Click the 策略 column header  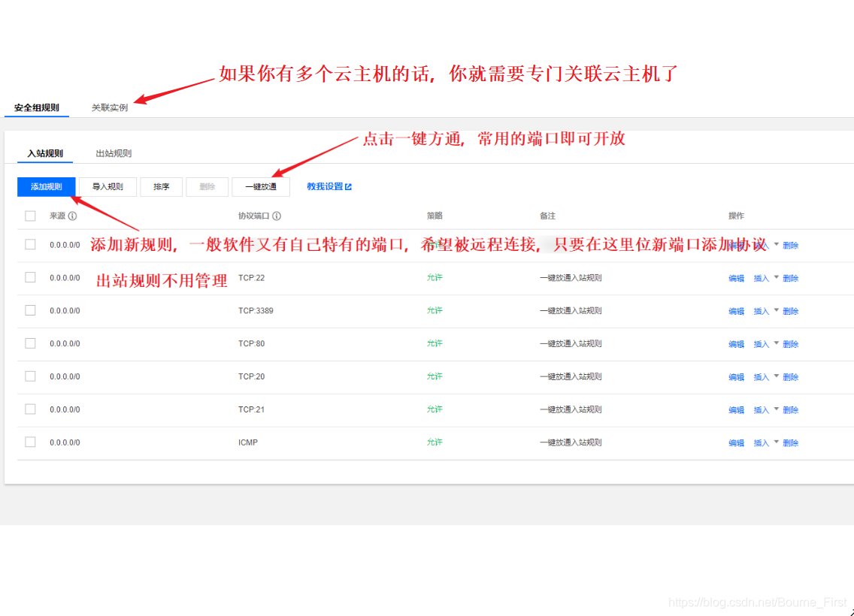pyautogui.click(x=435, y=216)
